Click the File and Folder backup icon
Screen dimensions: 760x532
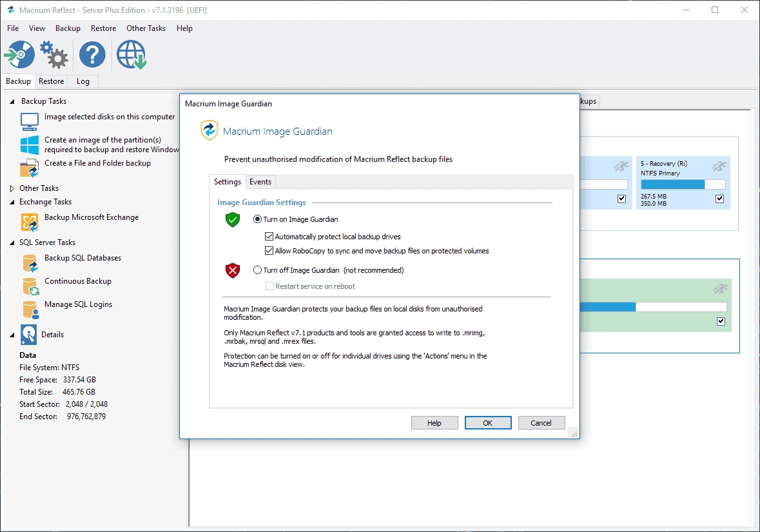30,168
